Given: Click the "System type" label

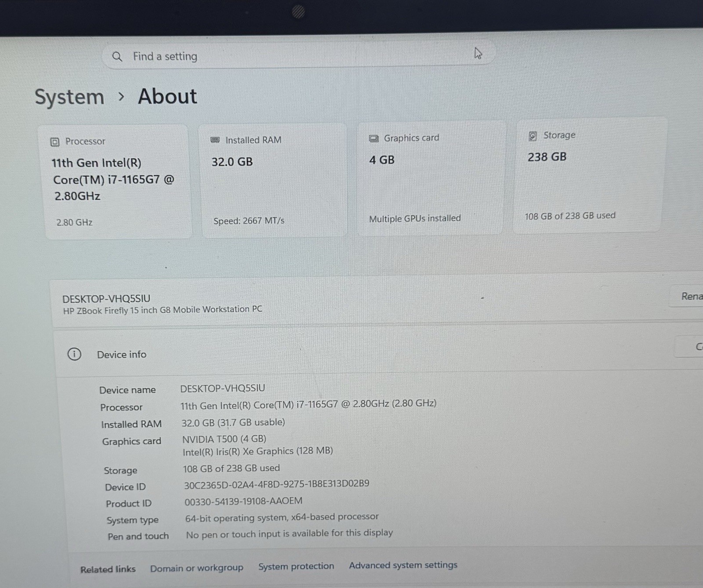Looking at the screenshot, I should pyautogui.click(x=133, y=520).
